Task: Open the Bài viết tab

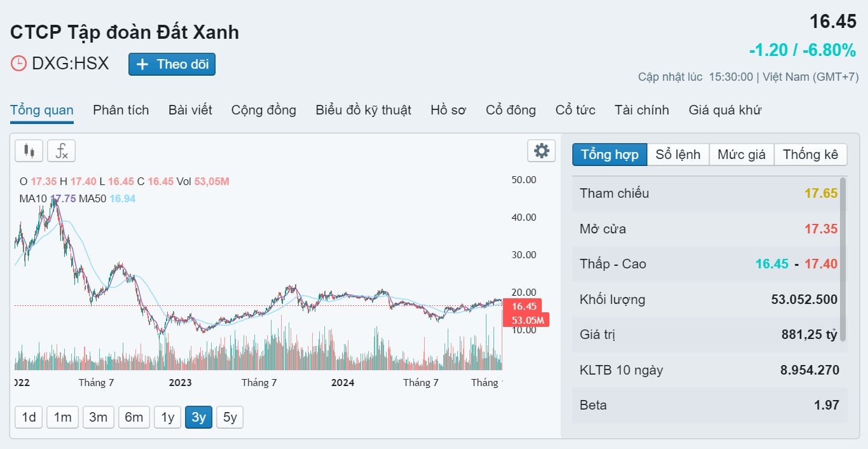Action: click(x=190, y=110)
